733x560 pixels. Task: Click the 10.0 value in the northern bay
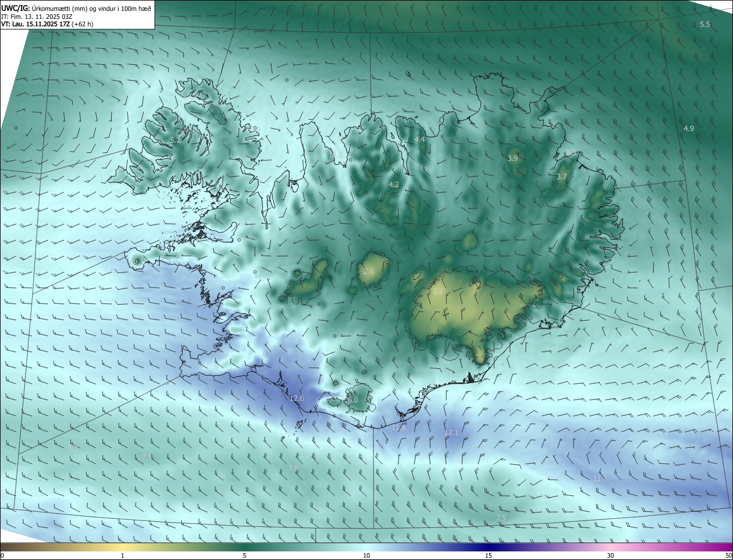click(x=336, y=155)
